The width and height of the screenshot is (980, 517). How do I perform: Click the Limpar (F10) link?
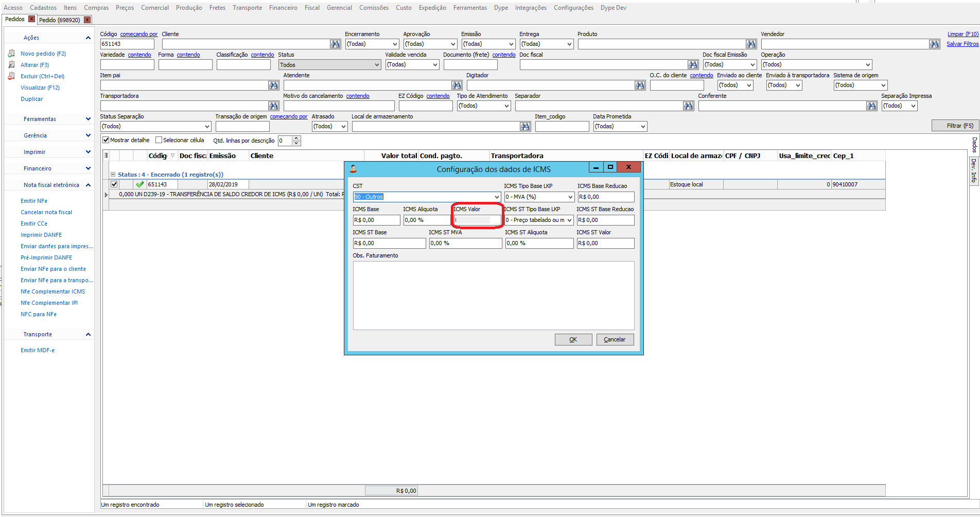coord(963,34)
